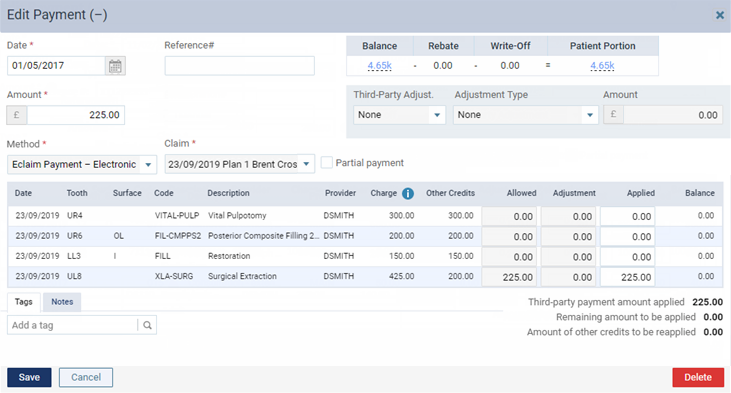Open the Third-Party Adjust. dropdown
Screen dimensions: 731x393
400,115
